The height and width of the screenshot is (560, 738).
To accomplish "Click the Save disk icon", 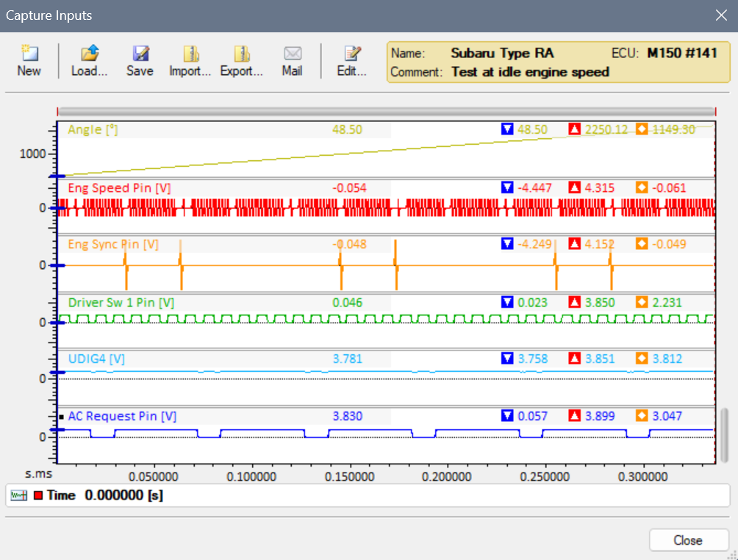I will pyautogui.click(x=140, y=54).
